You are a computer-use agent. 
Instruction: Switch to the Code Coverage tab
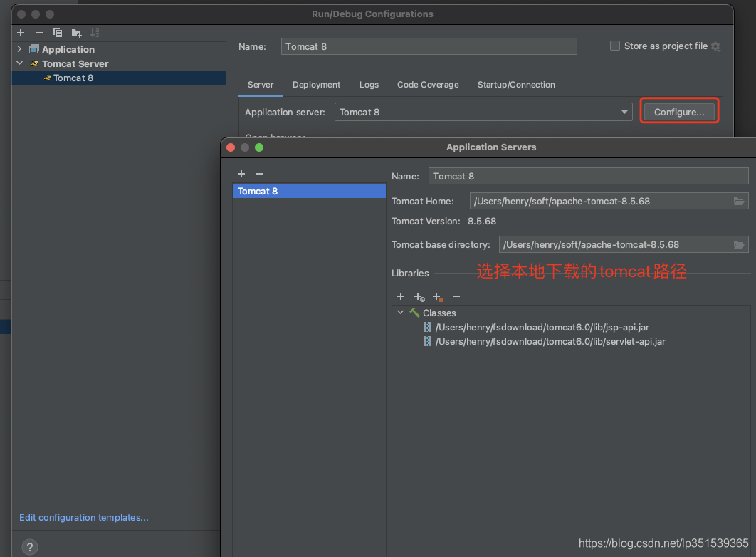tap(428, 84)
